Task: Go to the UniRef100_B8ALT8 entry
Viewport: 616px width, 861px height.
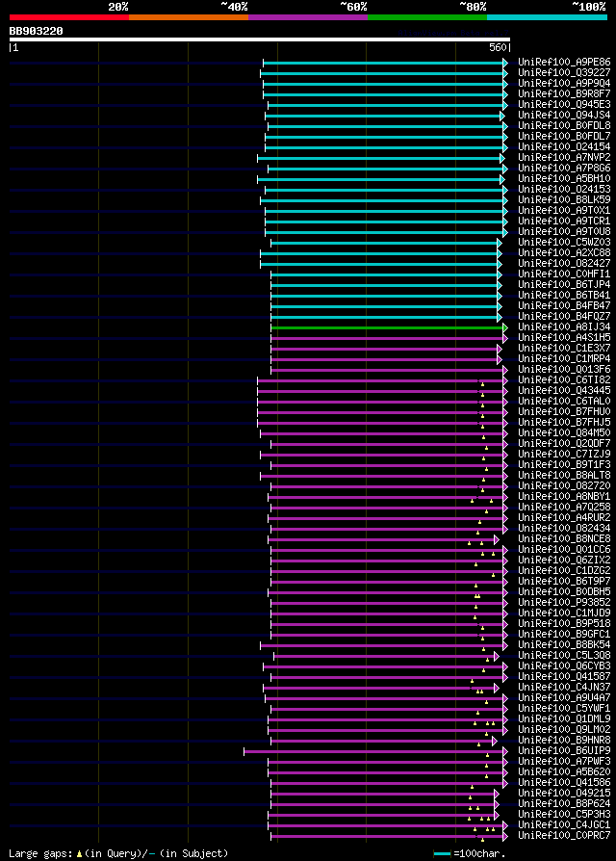Action: tap(564, 476)
